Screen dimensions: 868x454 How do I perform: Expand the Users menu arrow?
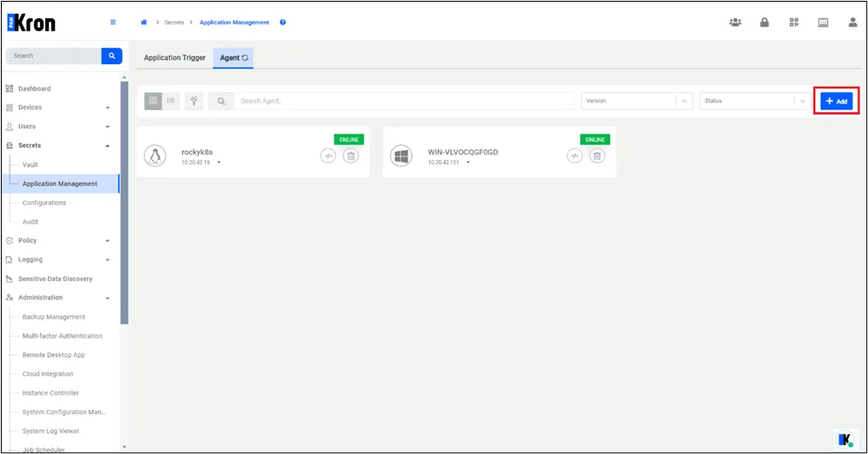click(108, 127)
